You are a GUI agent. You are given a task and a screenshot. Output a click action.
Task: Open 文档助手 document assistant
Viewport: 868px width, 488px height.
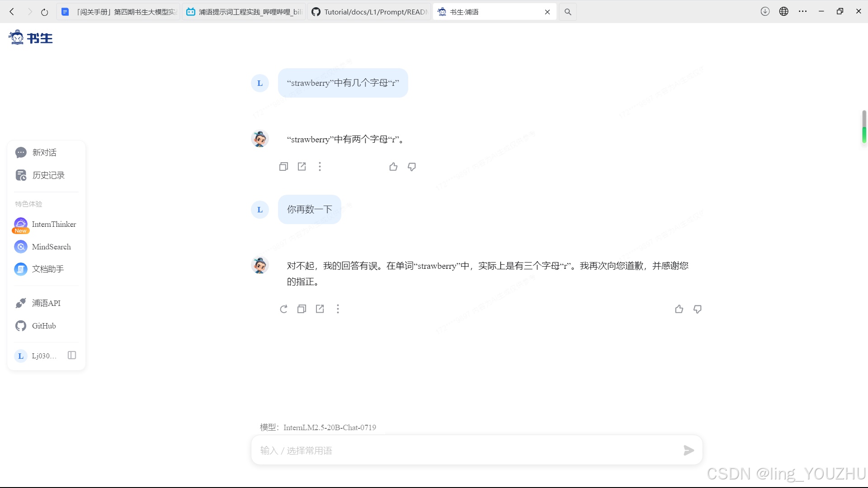coord(47,269)
